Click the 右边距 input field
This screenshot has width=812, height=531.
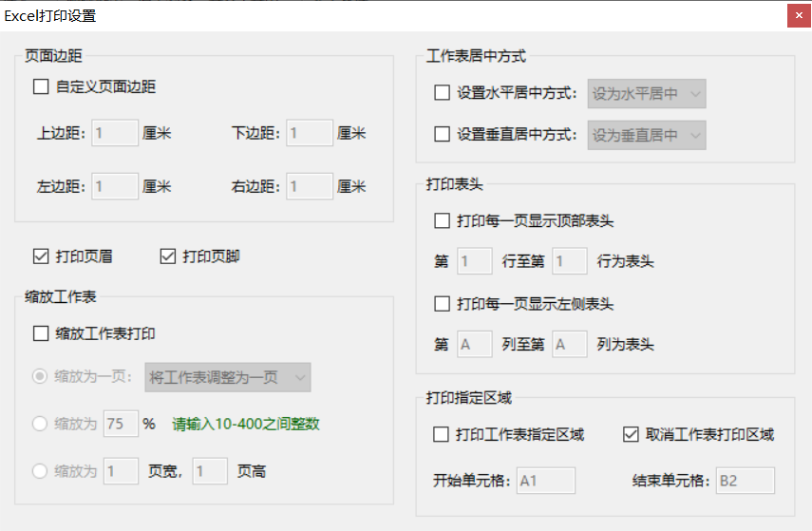[x=310, y=186]
